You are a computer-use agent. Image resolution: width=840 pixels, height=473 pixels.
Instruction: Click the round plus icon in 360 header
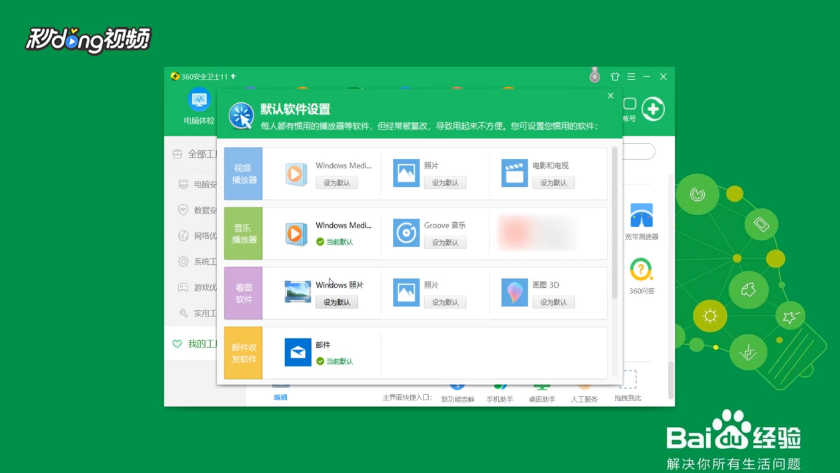tap(653, 109)
